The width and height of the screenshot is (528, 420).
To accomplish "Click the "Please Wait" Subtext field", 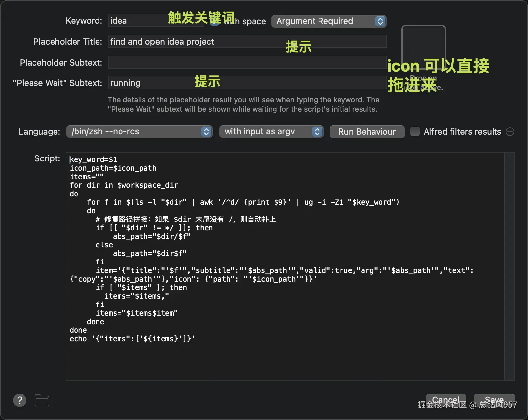I will pyautogui.click(x=247, y=83).
